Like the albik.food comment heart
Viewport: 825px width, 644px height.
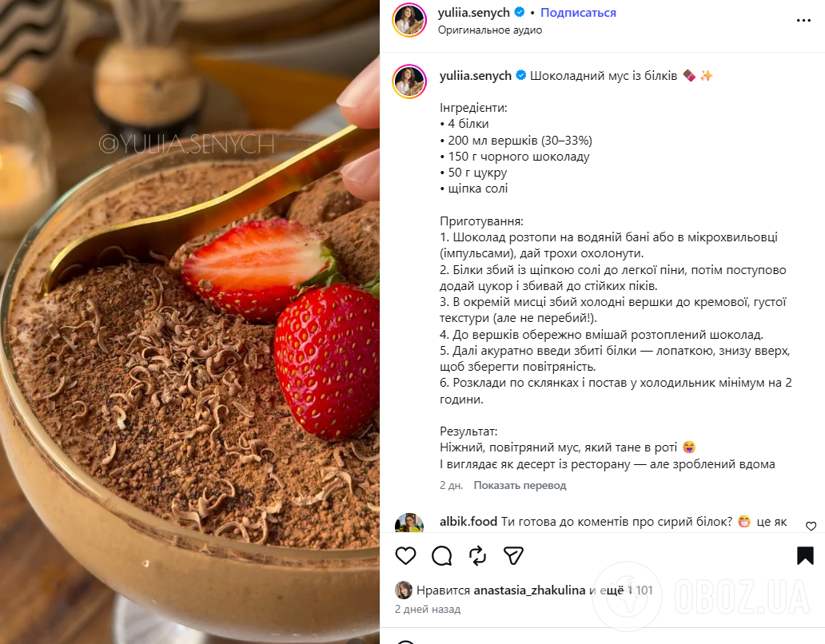[811, 526]
